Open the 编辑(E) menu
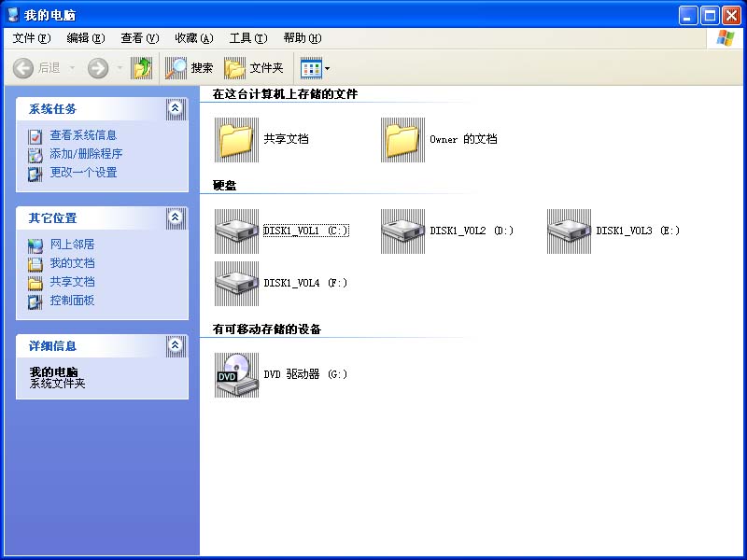Viewport: 747px width, 560px height. click(x=86, y=38)
